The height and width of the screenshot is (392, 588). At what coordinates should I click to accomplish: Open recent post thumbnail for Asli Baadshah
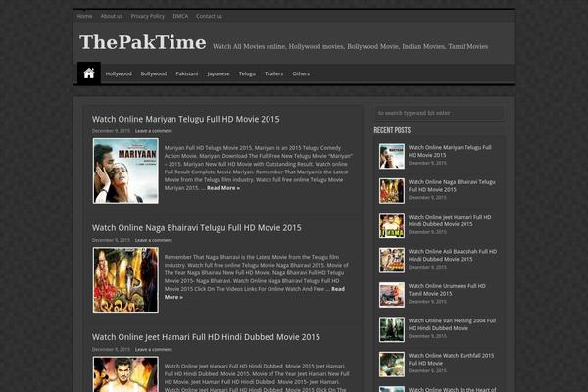click(391, 261)
